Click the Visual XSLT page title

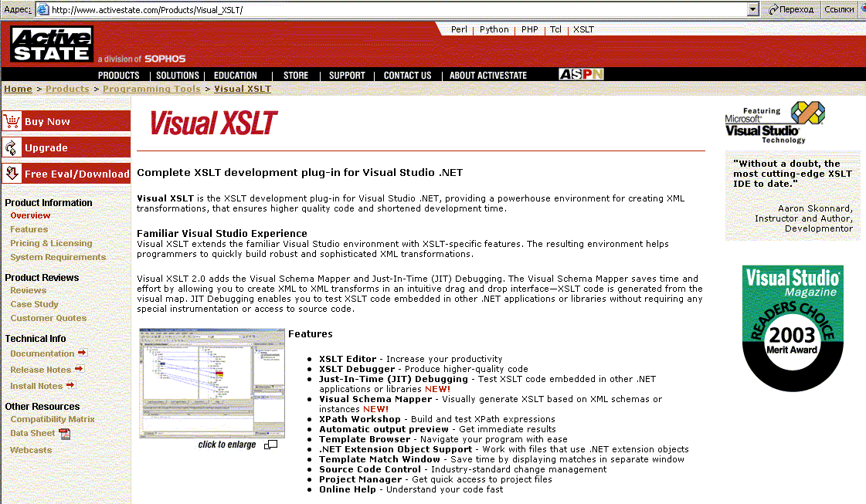click(213, 123)
